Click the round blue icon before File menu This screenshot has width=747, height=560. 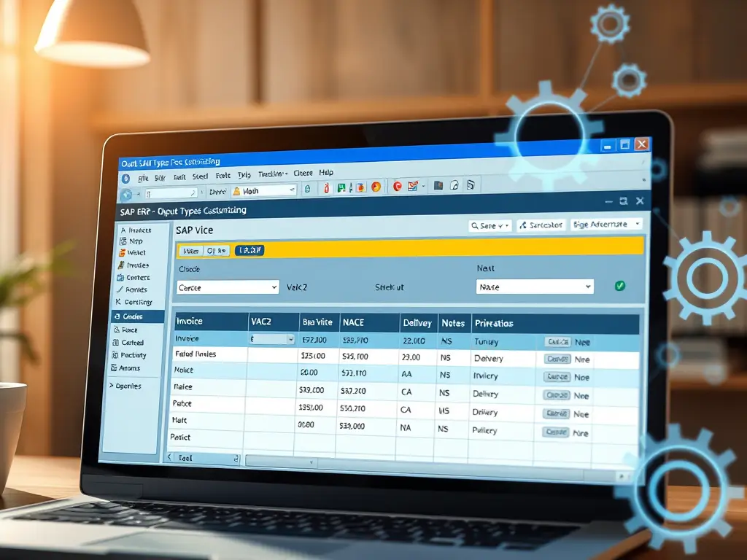[125, 177]
